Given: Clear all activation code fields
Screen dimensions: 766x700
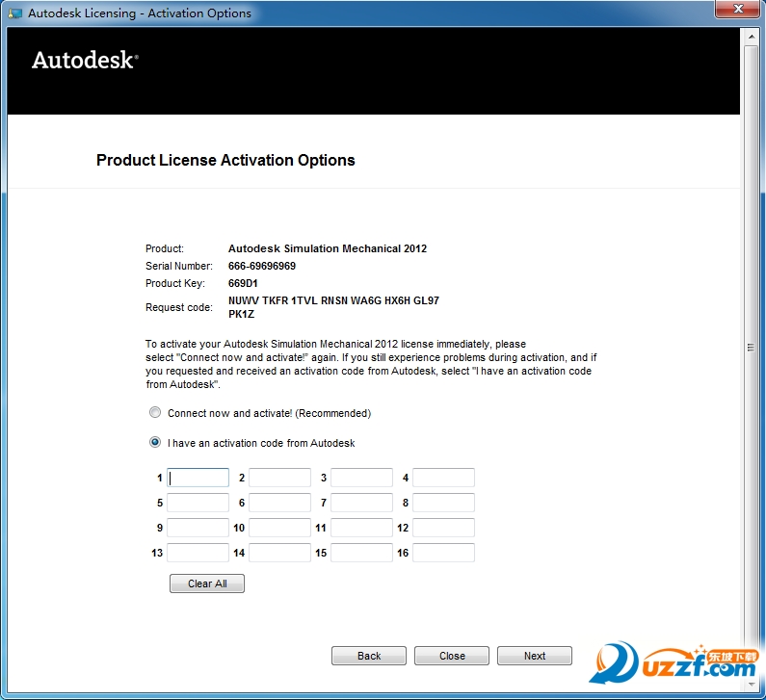Looking at the screenshot, I should click(207, 583).
